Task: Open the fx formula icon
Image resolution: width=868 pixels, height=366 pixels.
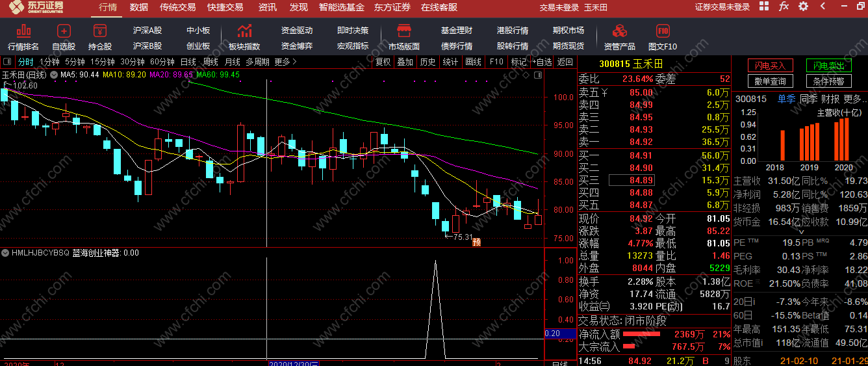Action: click(x=784, y=7)
